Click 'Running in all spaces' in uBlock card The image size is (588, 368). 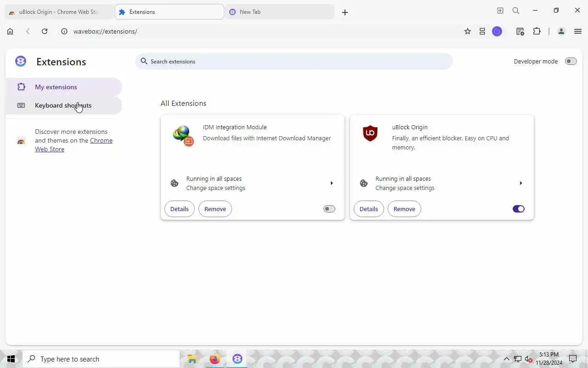coord(403,178)
